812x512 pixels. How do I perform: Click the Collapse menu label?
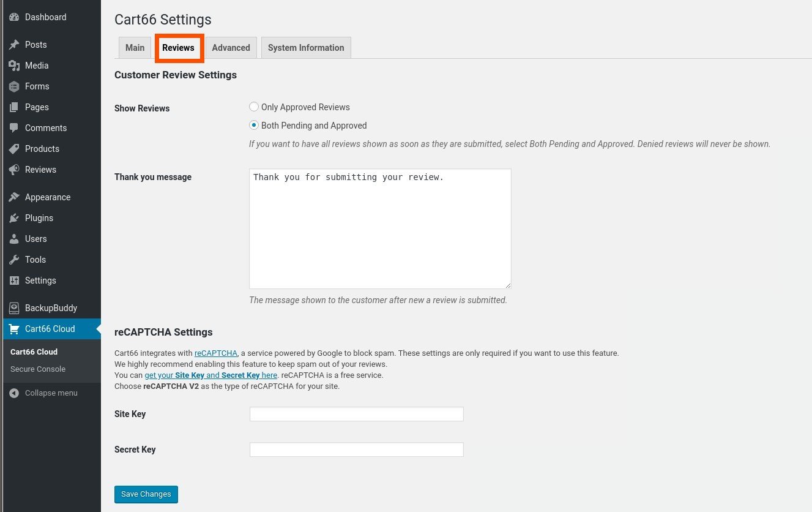point(51,393)
